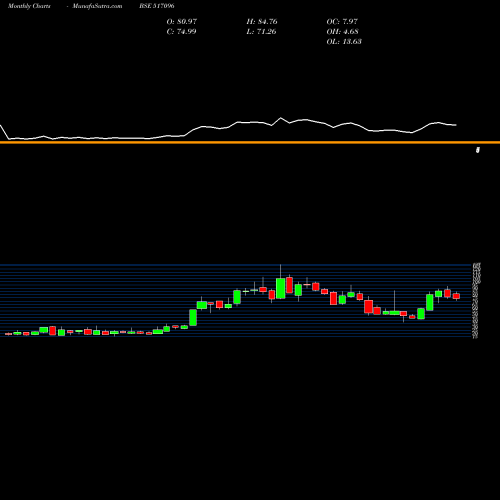
Task: Click the MunafaSutra.com label
Action: point(97,6)
